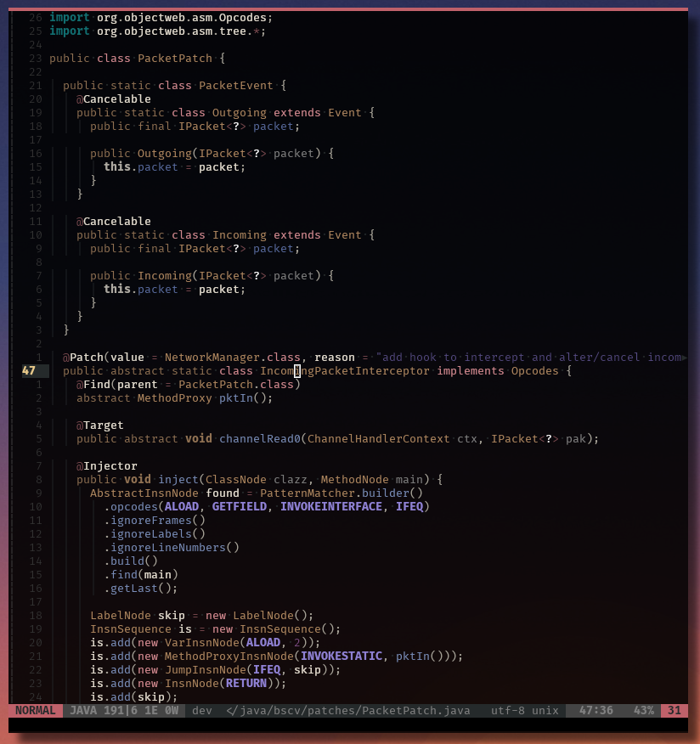
Task: Click the 47:36 cursor position indicator
Action: click(596, 710)
